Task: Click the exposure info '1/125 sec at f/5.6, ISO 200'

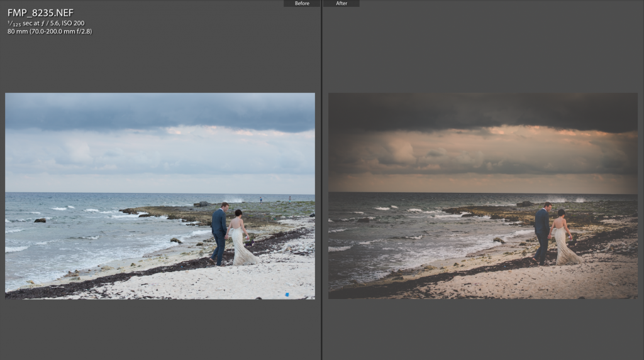Action: [x=46, y=23]
